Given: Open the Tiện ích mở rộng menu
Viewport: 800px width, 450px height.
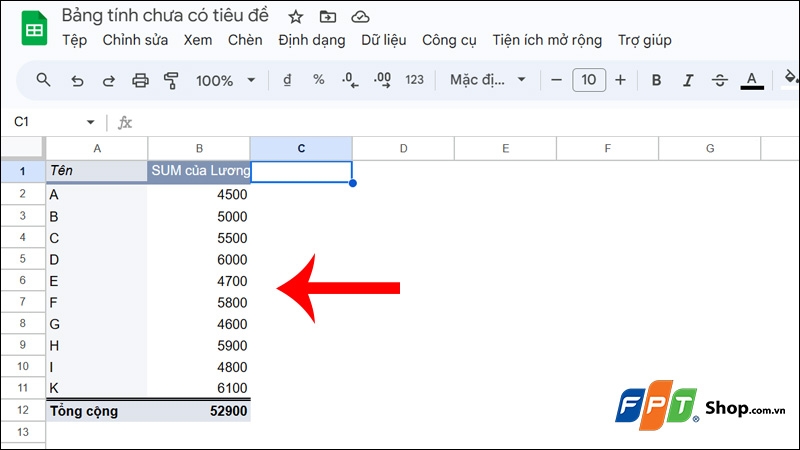Looking at the screenshot, I should (547, 40).
